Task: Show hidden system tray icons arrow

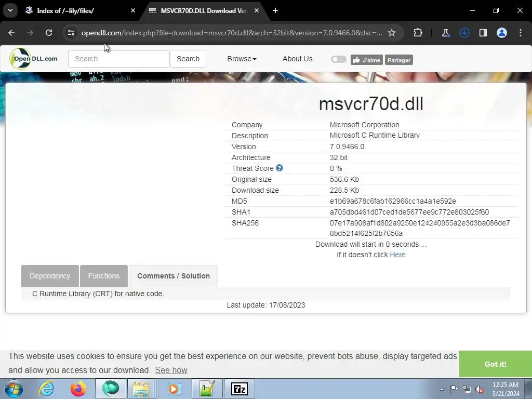Action: coord(442,389)
